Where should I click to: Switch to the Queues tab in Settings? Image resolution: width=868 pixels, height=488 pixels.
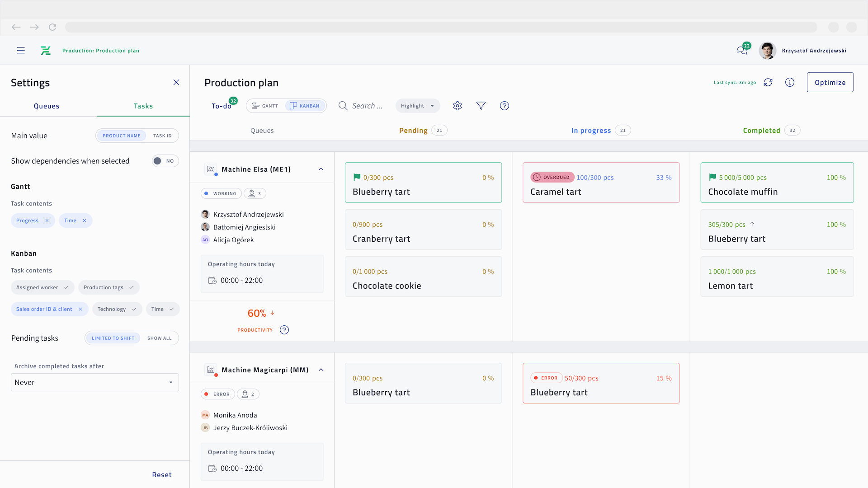47,106
